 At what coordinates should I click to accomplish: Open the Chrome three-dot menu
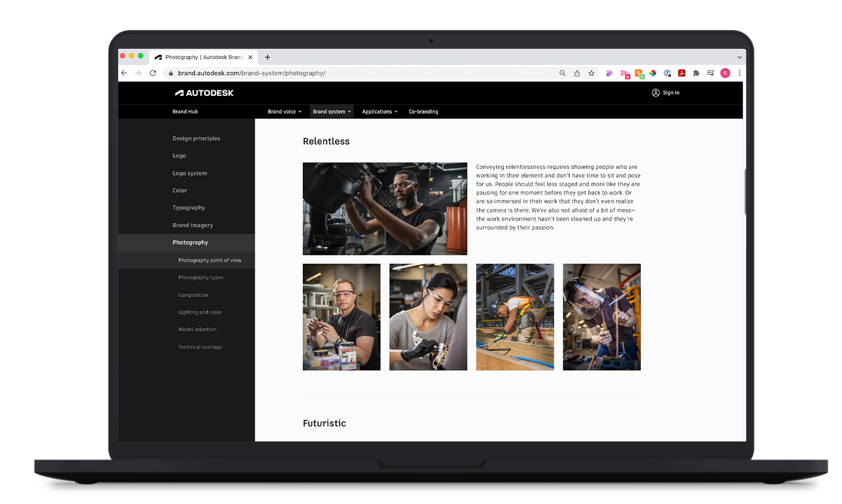739,73
